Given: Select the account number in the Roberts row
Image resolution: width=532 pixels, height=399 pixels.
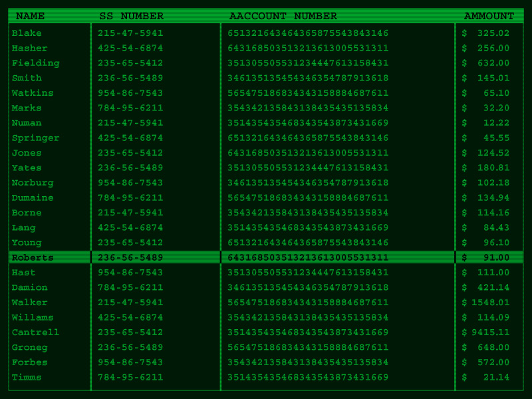Looking at the screenshot, I should pos(308,257).
